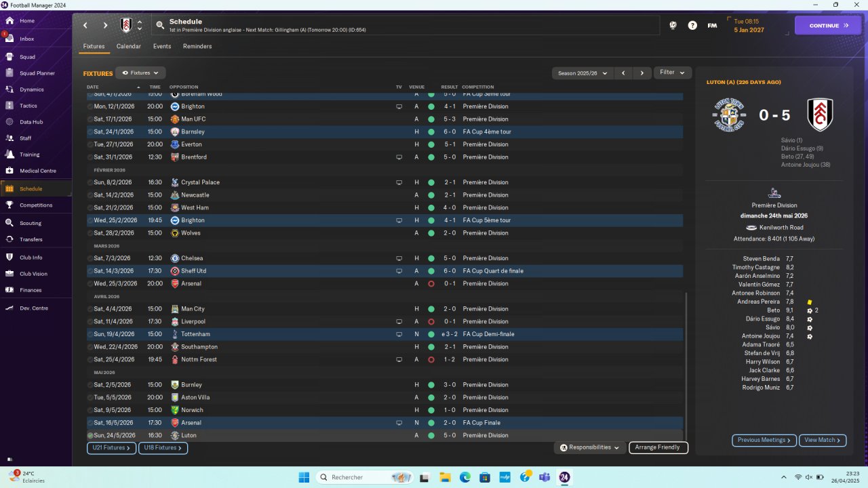The width and height of the screenshot is (868, 488).
Task: Open Dev. Centre in the sidebar
Action: [34, 308]
